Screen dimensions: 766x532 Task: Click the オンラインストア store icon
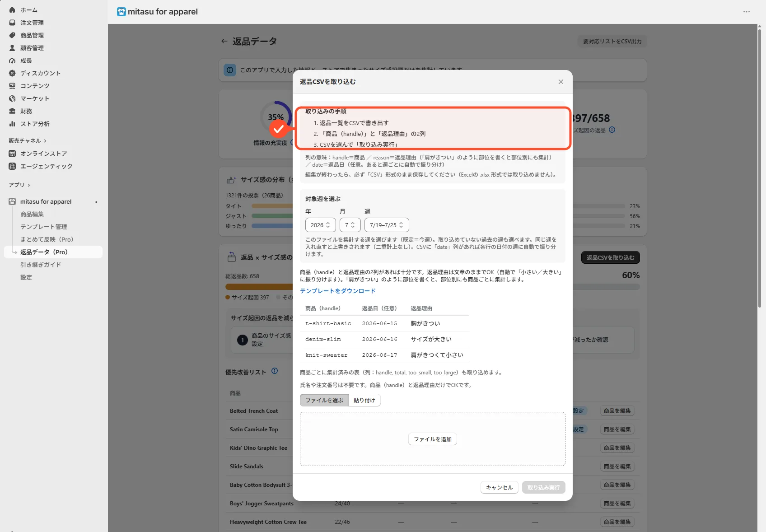click(12, 154)
